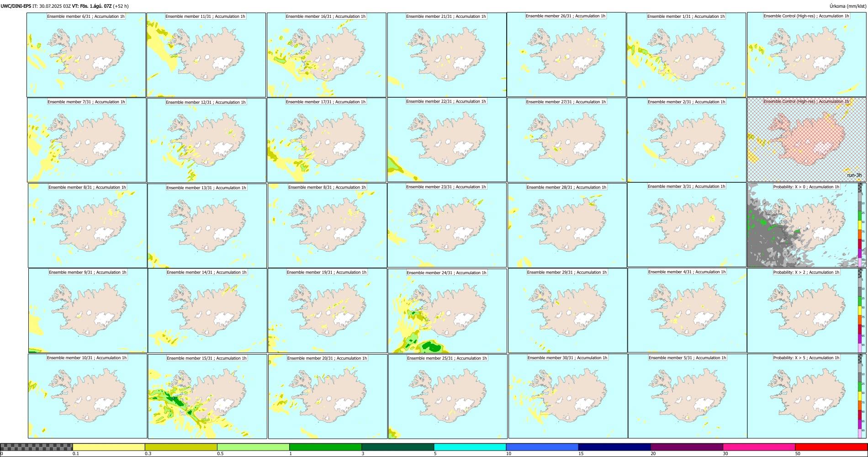The image size is (868, 457).
Task: Select the Ensemble member 10/31 map
Action: [x=88, y=396]
